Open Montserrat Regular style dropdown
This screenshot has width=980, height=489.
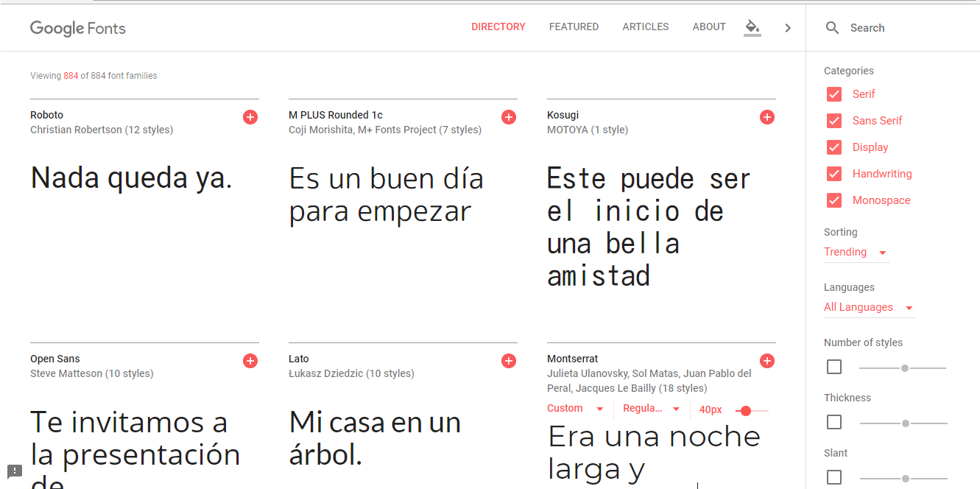click(x=652, y=409)
